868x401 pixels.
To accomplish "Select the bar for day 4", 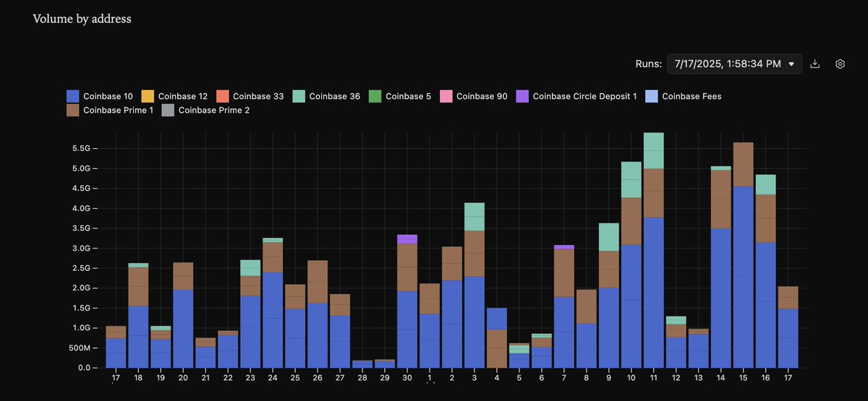I will 497,338.
